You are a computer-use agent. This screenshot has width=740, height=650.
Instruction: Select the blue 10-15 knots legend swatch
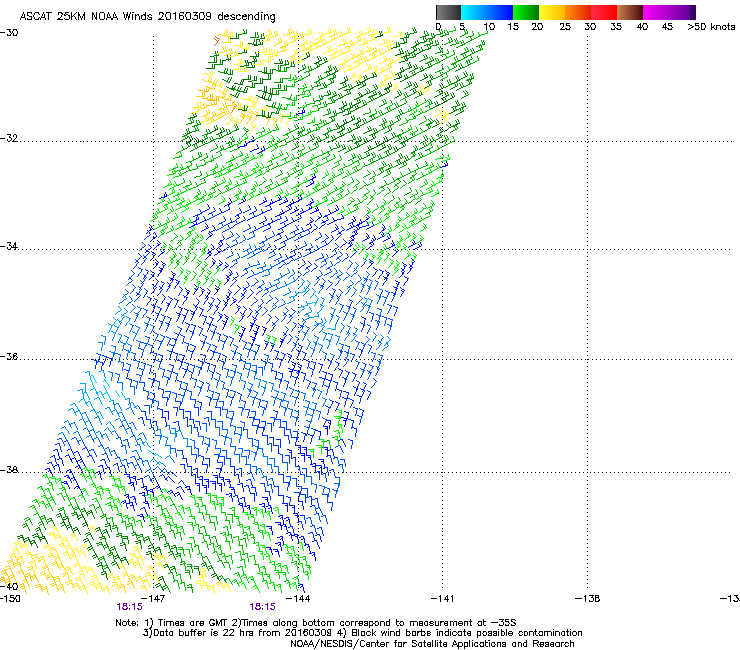[500, 12]
